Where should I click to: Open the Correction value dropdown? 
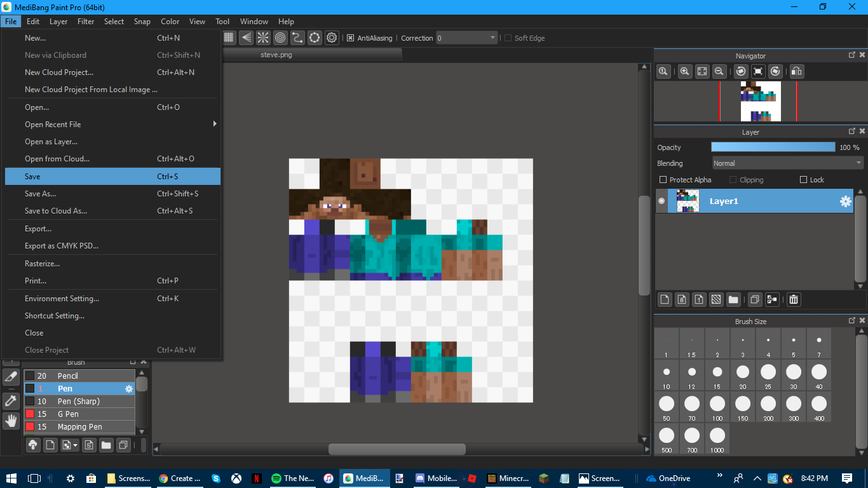[466, 38]
